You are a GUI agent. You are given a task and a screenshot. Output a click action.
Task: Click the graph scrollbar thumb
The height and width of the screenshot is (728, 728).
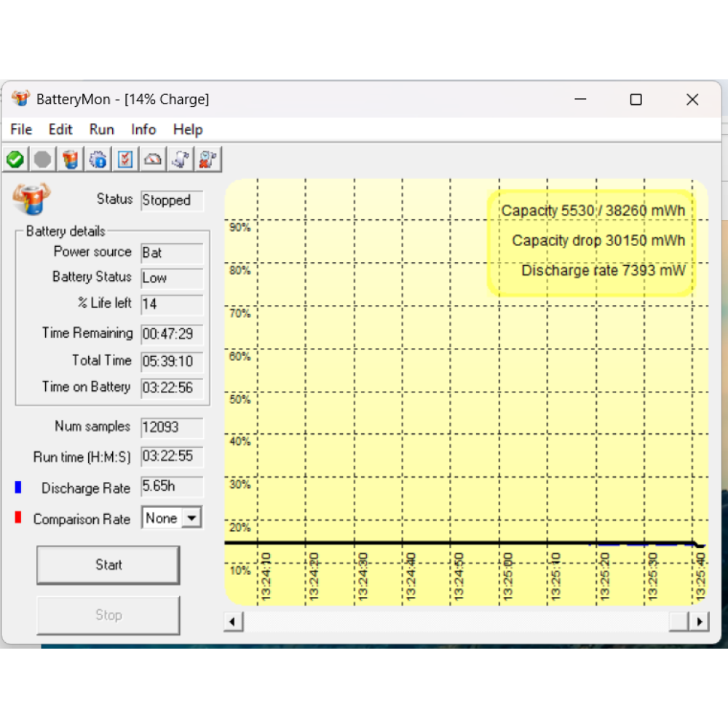click(x=679, y=622)
